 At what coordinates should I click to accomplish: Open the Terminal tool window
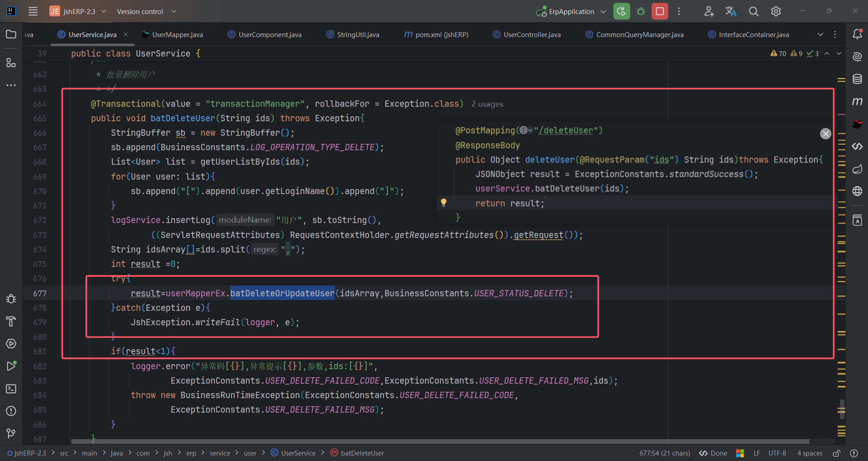pyautogui.click(x=11, y=389)
